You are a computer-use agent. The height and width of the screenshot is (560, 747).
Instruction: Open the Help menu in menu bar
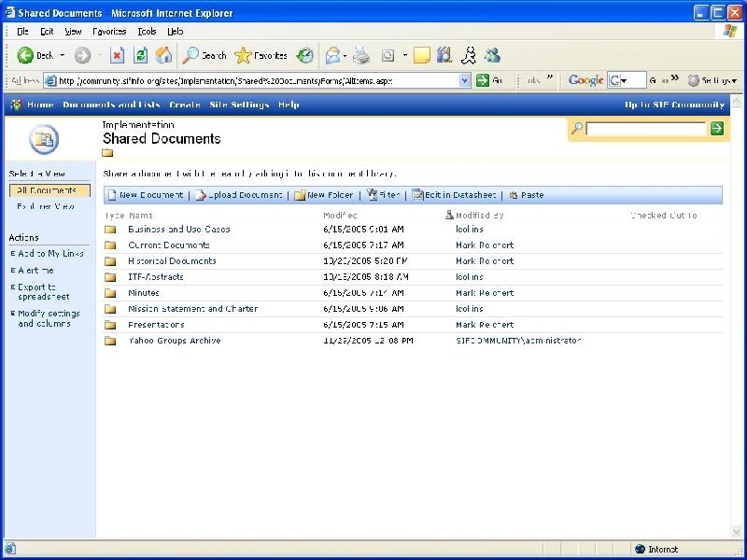pyautogui.click(x=175, y=32)
